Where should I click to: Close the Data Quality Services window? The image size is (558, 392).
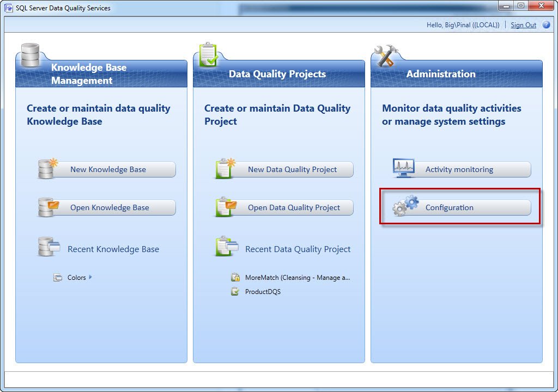(x=541, y=5)
